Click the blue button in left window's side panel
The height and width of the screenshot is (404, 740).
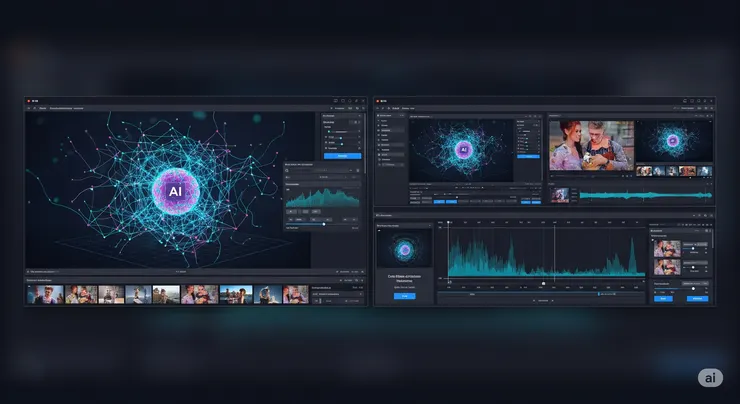click(x=342, y=156)
